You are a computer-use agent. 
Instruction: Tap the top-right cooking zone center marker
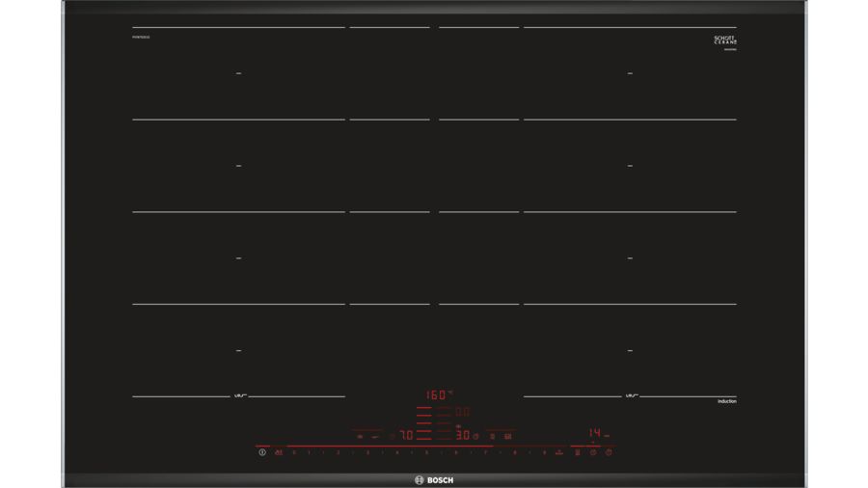[630, 73]
